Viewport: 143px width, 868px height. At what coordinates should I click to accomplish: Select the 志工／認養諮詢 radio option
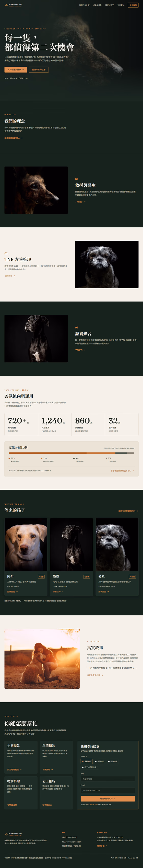[89, 767]
